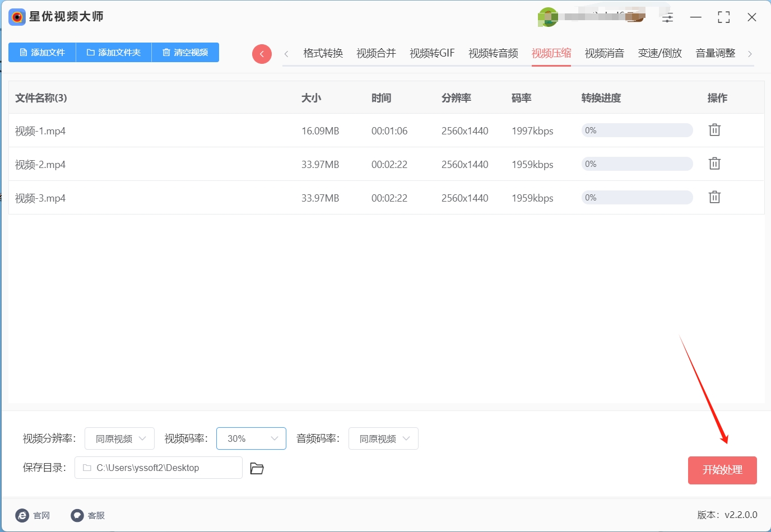Click the 16.09MB size cell
This screenshot has height=532, width=771.
(321, 131)
